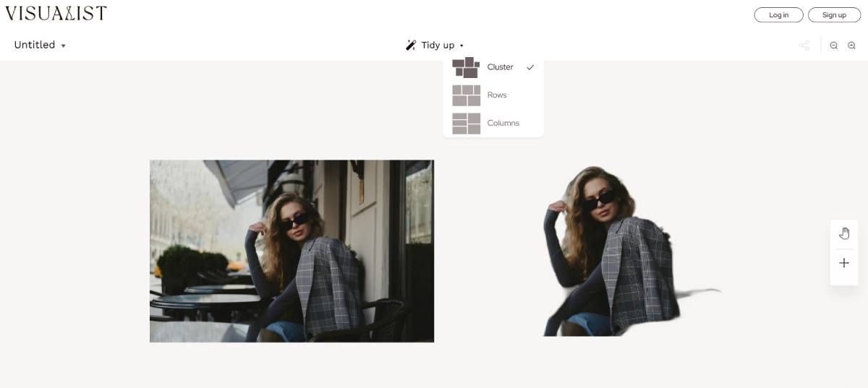This screenshot has width=868, height=388.
Task: Zoom in with the plus magnifier
Action: click(x=852, y=46)
